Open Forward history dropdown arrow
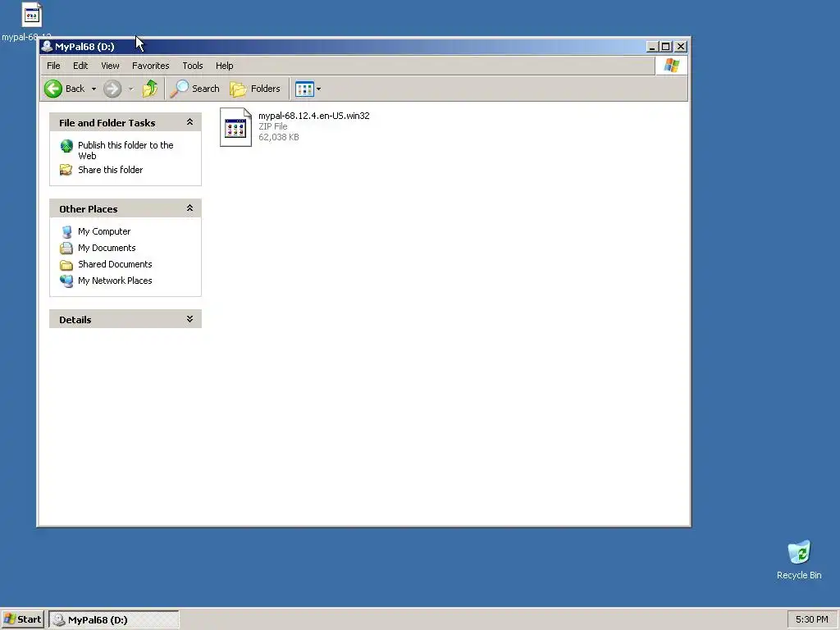The width and height of the screenshot is (840, 630). click(x=130, y=89)
